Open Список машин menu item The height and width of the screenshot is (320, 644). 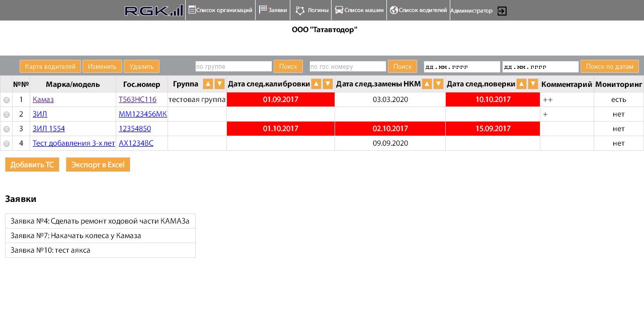coord(359,10)
